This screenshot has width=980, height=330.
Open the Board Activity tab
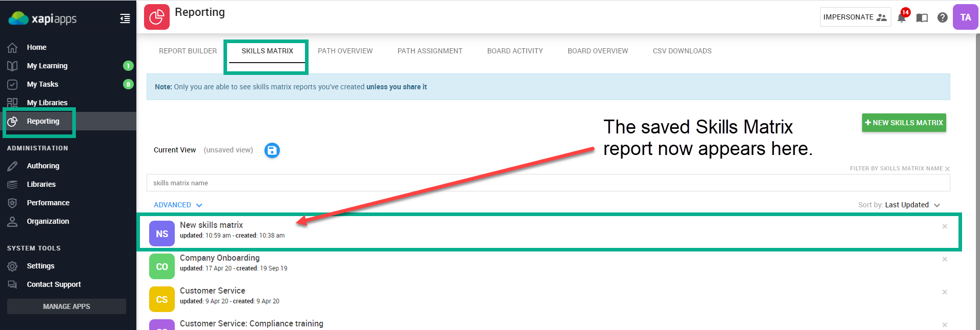(x=515, y=51)
